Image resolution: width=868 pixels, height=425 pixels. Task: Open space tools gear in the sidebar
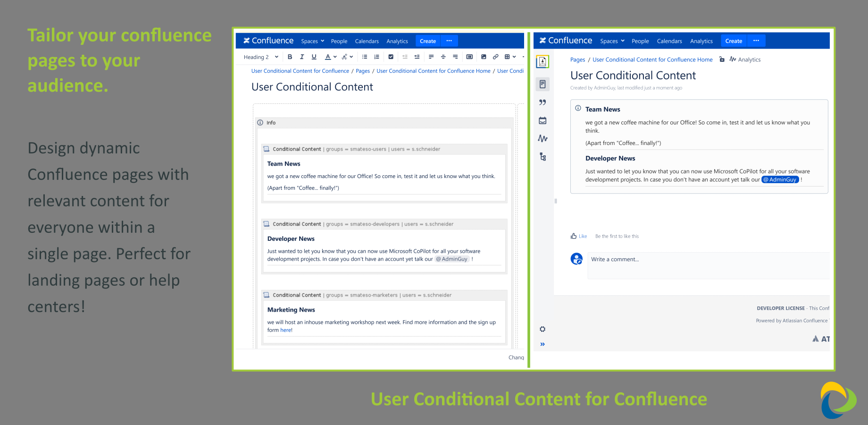point(542,329)
